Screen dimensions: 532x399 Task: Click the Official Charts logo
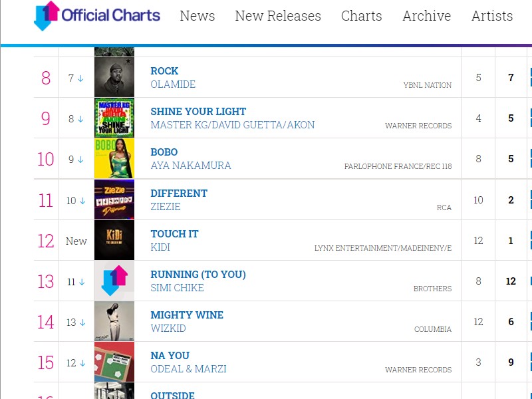pos(97,15)
